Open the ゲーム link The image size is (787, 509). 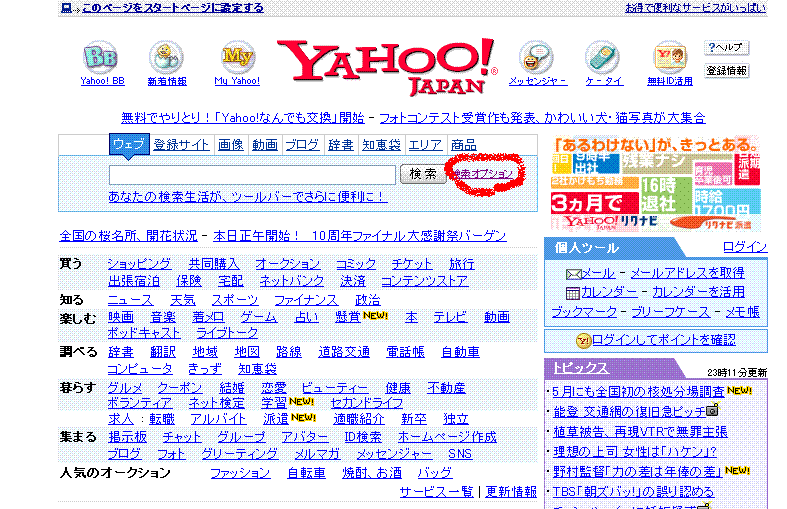(x=258, y=317)
